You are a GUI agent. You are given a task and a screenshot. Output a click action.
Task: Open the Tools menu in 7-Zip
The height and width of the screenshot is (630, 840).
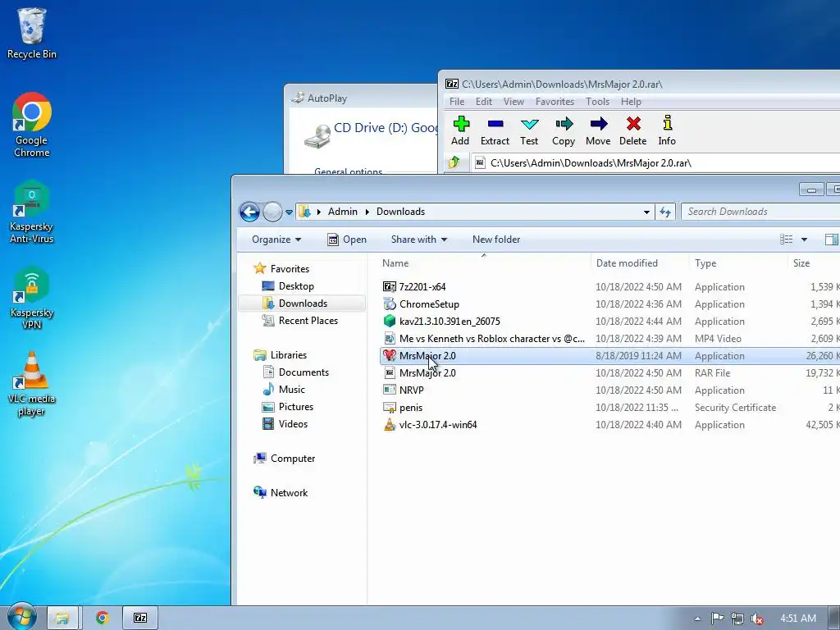tap(597, 101)
